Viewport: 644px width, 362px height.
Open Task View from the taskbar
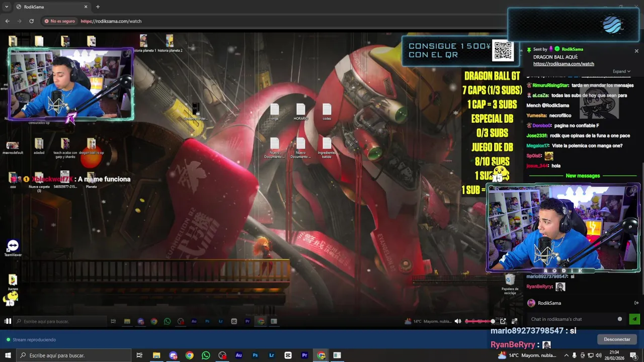[139, 355]
